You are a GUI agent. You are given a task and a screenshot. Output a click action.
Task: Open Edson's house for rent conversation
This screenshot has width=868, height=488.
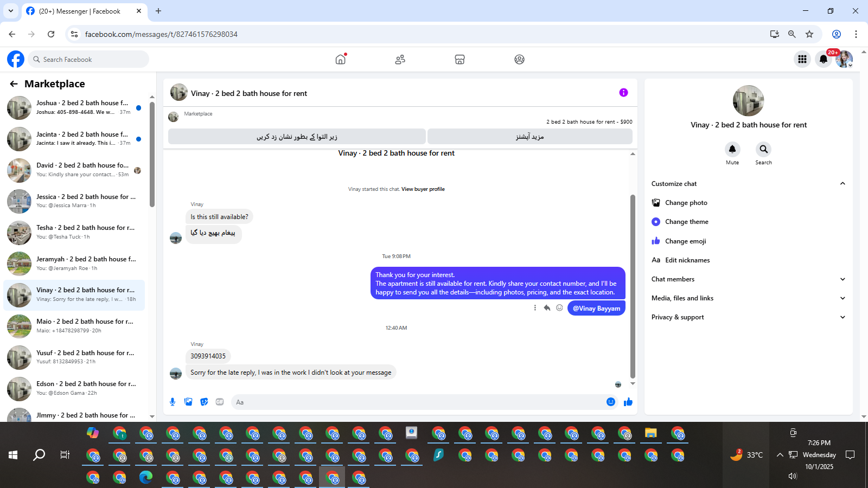(74, 388)
